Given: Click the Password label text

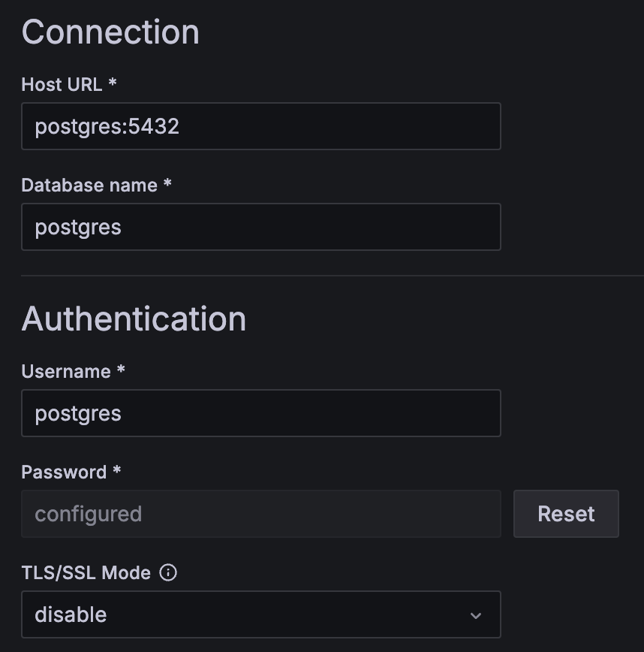Looking at the screenshot, I should coord(64,472).
